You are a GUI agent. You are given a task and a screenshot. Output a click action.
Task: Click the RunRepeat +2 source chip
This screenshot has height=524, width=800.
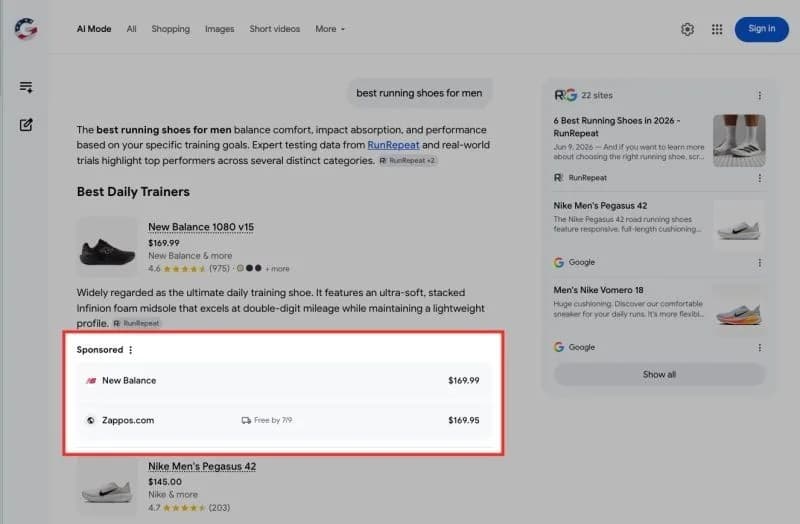click(407, 161)
